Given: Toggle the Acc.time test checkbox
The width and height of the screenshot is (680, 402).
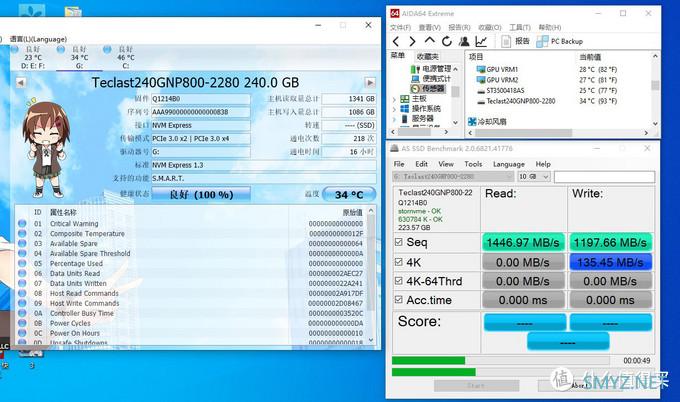Looking at the screenshot, I should (x=399, y=299).
